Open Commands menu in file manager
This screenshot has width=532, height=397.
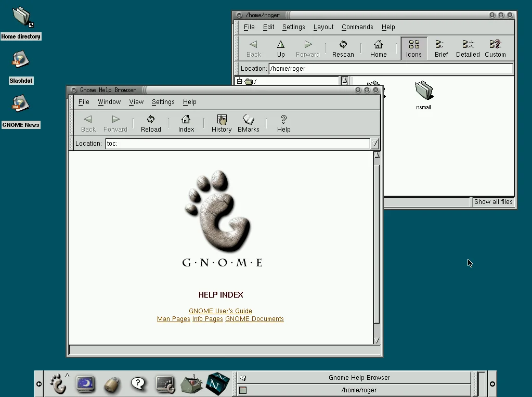click(x=357, y=27)
